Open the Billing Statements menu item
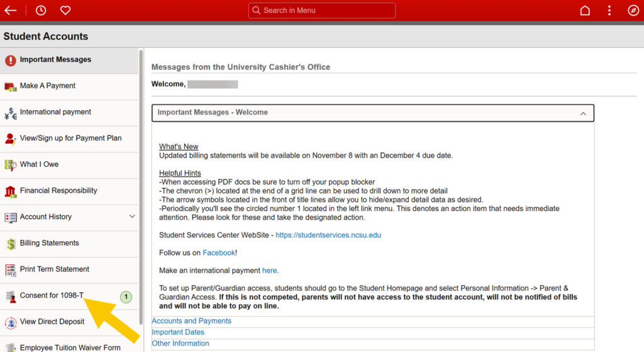The width and height of the screenshot is (644, 352). pos(69,244)
